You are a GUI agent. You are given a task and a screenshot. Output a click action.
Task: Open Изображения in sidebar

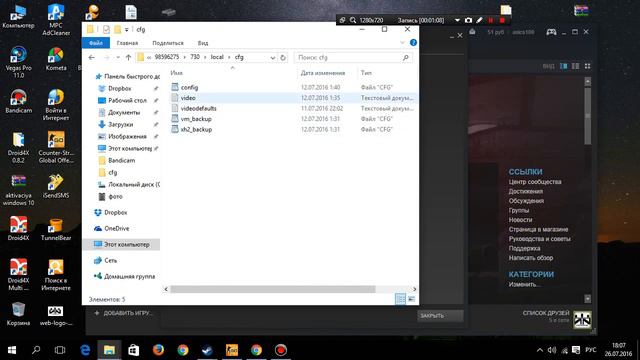(127, 136)
